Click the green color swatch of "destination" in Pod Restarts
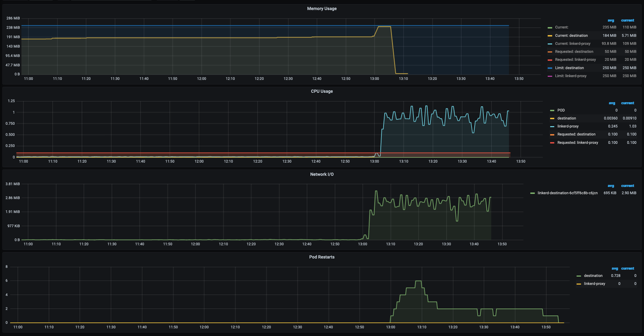 click(579, 276)
